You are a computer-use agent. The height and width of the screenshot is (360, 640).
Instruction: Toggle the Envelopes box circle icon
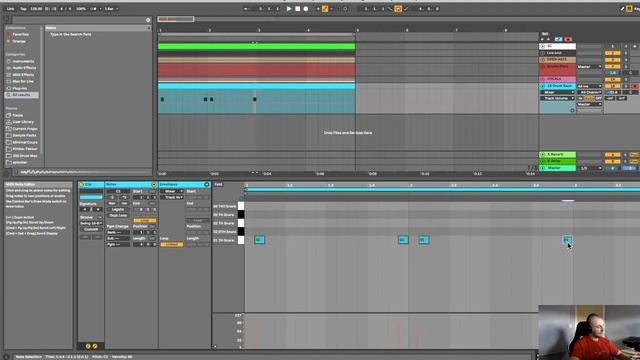click(207, 184)
